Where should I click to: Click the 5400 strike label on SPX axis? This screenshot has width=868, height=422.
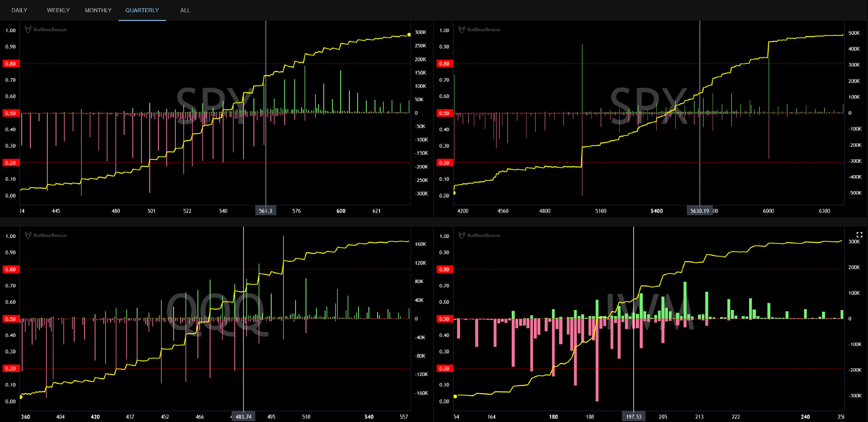point(657,211)
